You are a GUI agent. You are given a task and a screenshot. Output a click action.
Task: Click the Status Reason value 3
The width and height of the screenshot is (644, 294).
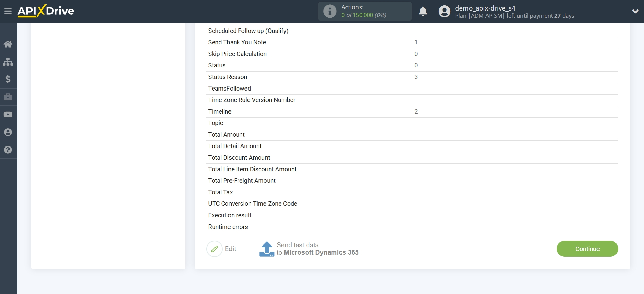point(416,77)
